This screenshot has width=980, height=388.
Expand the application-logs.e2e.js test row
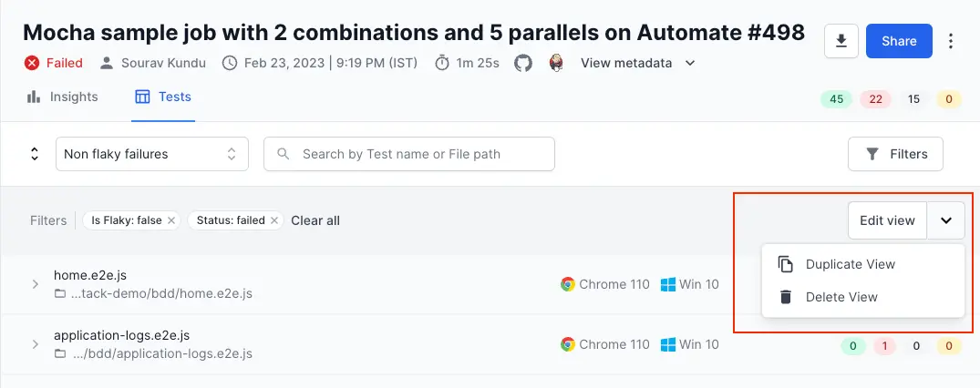coord(36,344)
